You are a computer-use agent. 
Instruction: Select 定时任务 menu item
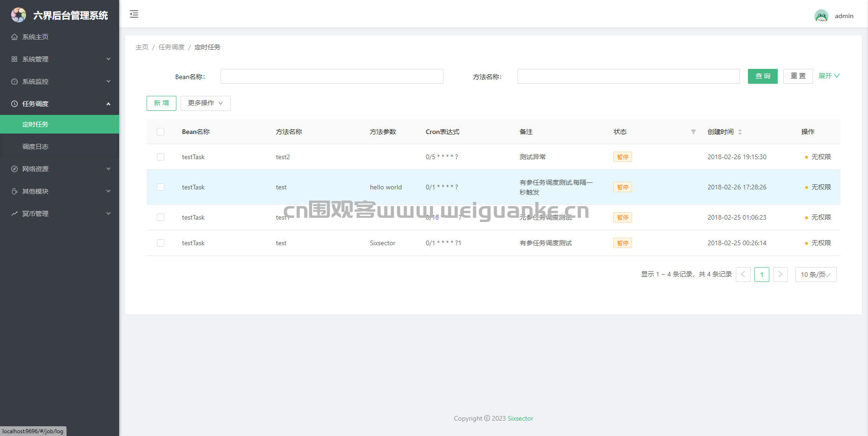tap(60, 124)
